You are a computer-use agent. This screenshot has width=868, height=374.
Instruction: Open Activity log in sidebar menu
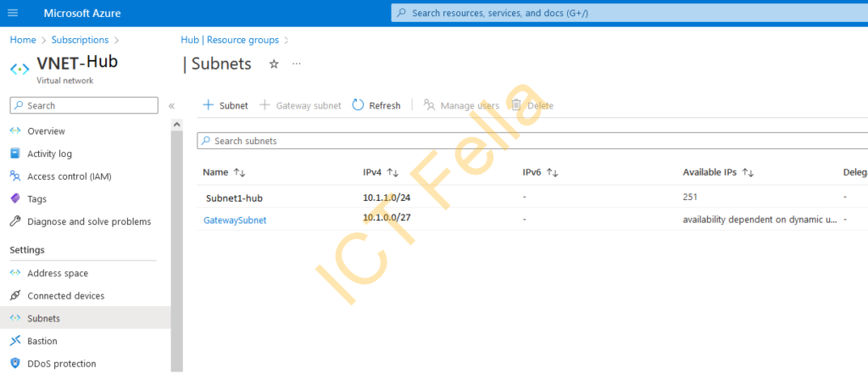pos(50,154)
